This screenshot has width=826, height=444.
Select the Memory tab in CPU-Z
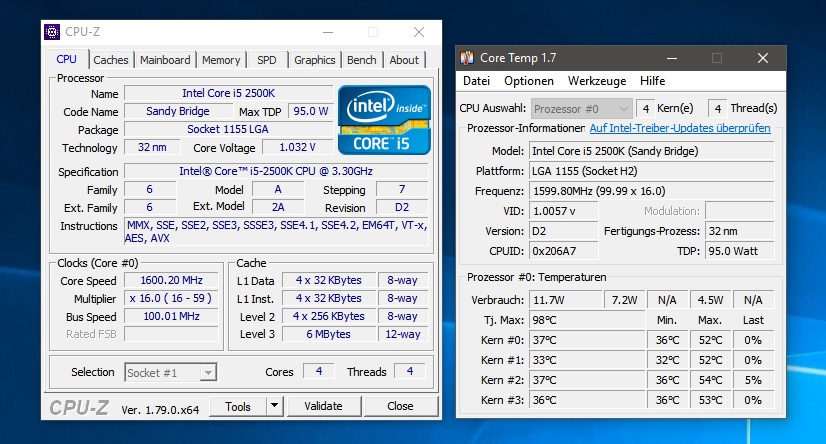(x=221, y=60)
